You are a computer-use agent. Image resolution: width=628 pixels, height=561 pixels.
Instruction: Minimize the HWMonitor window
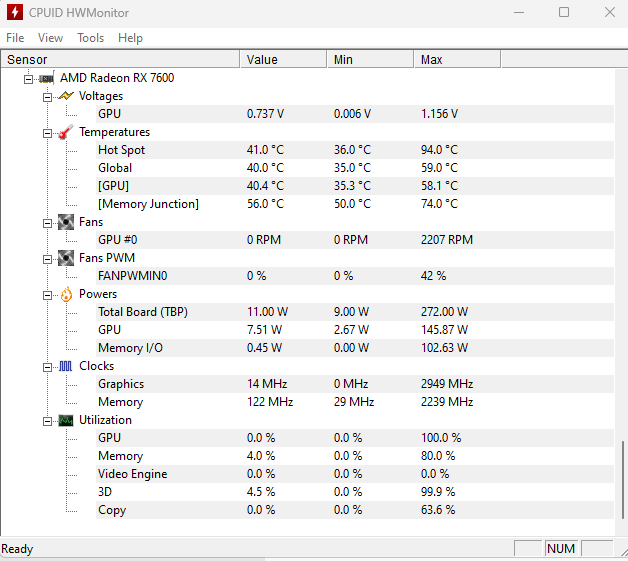(519, 12)
